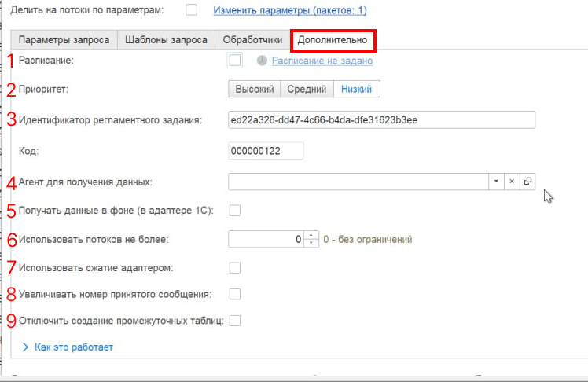Screen dimensions: 588x382
Task: Open 'Изменить параметры (пакетов: 1)' link
Action: [290, 11]
